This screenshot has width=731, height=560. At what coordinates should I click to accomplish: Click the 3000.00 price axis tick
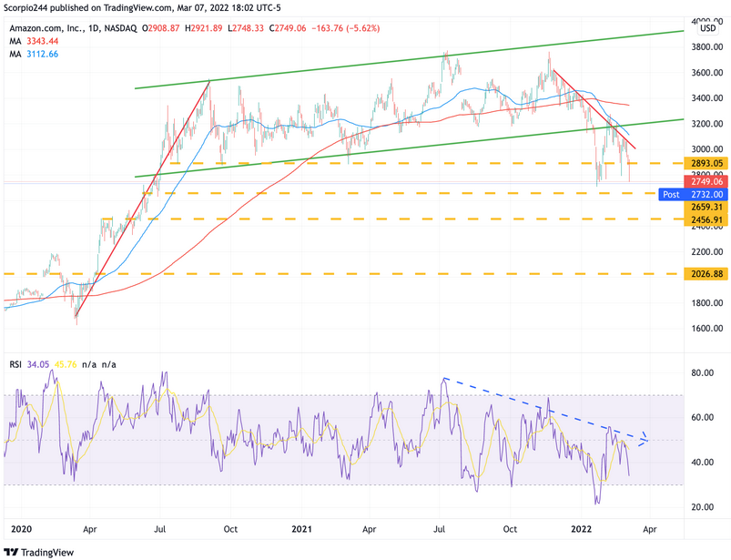(x=707, y=149)
